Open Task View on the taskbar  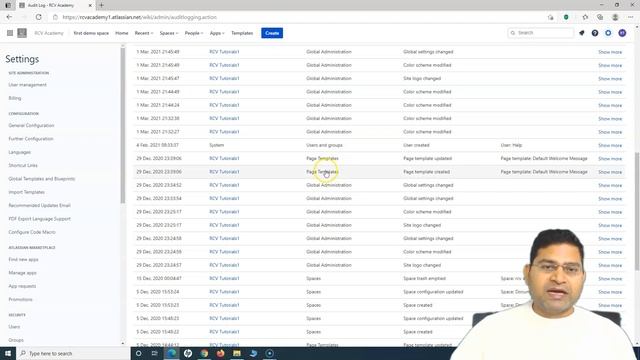point(155,353)
